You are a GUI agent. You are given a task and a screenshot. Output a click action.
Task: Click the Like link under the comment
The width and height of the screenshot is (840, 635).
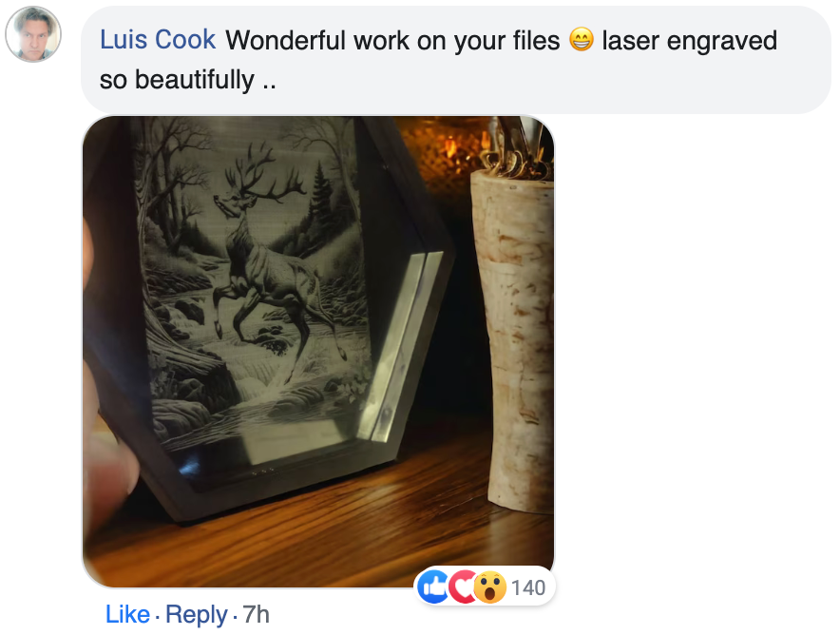(x=127, y=614)
